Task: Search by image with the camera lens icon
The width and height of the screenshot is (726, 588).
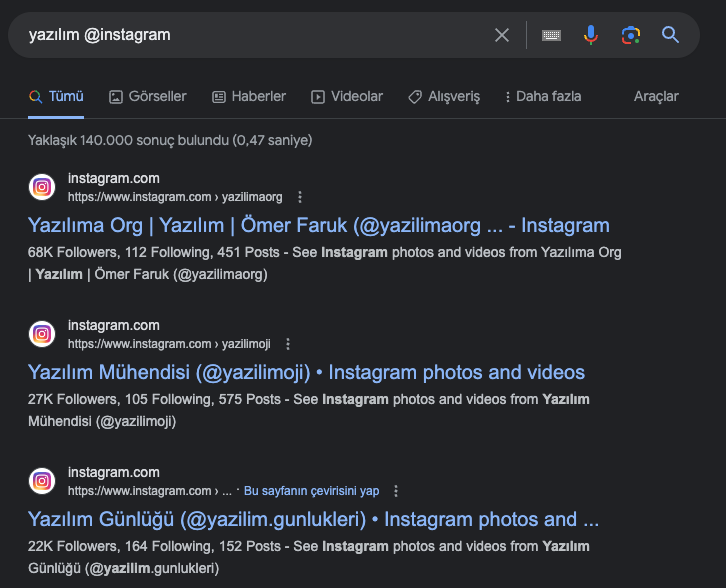Action: click(x=631, y=35)
